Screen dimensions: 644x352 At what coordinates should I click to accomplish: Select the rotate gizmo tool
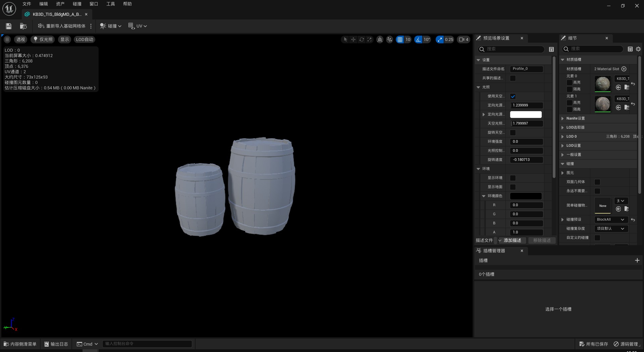[362, 40]
